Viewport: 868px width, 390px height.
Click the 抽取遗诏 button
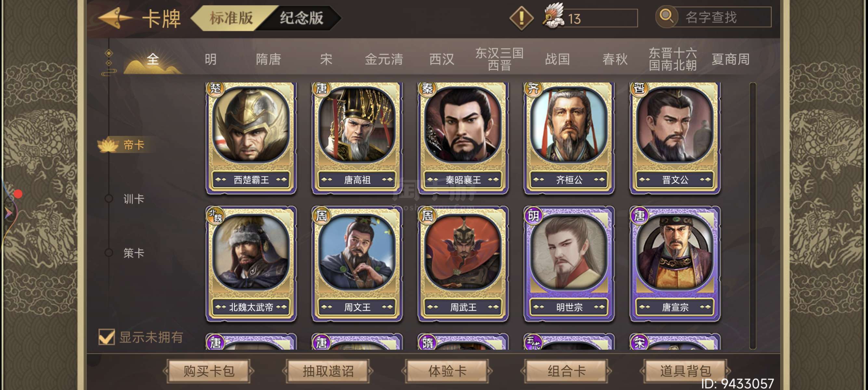tap(328, 371)
